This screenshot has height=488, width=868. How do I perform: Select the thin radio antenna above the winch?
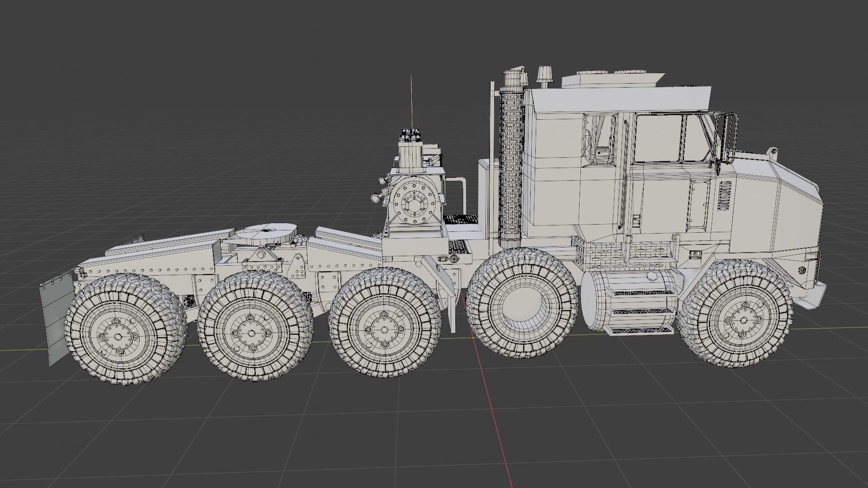(411, 103)
